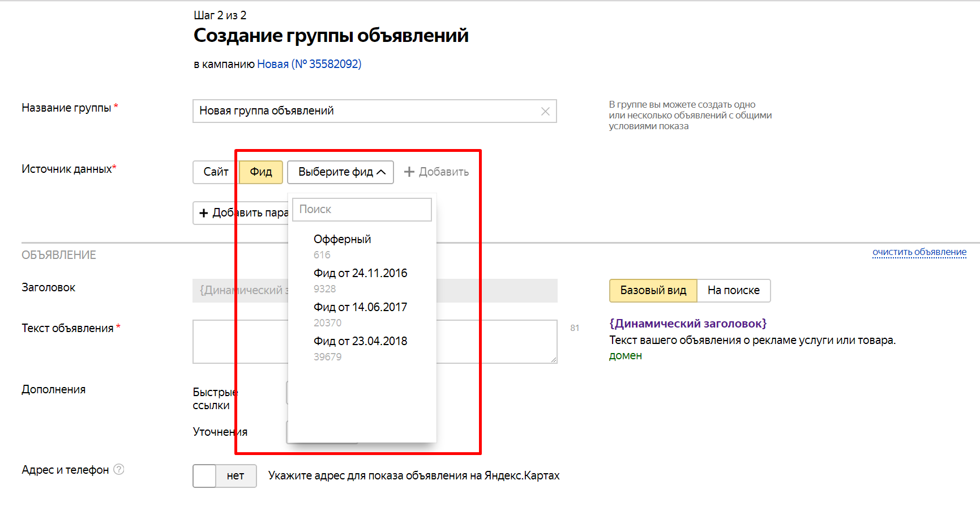Switch preview to На поиске
This screenshot has height=510, width=980.
tap(733, 290)
